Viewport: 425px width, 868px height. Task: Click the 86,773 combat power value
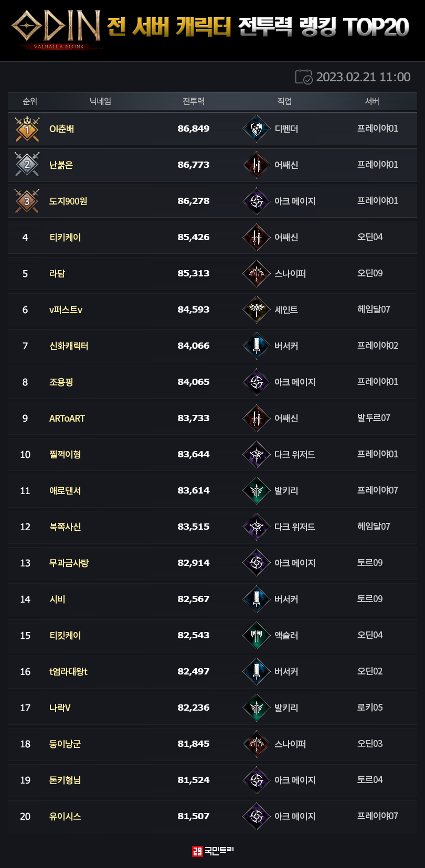(x=194, y=165)
